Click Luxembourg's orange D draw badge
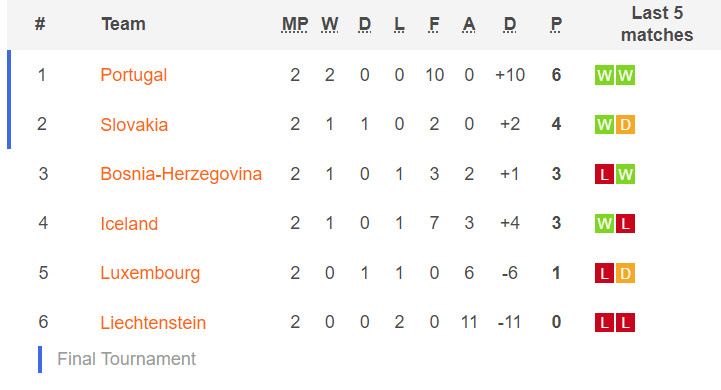This screenshot has height=390, width=721. coord(625,273)
